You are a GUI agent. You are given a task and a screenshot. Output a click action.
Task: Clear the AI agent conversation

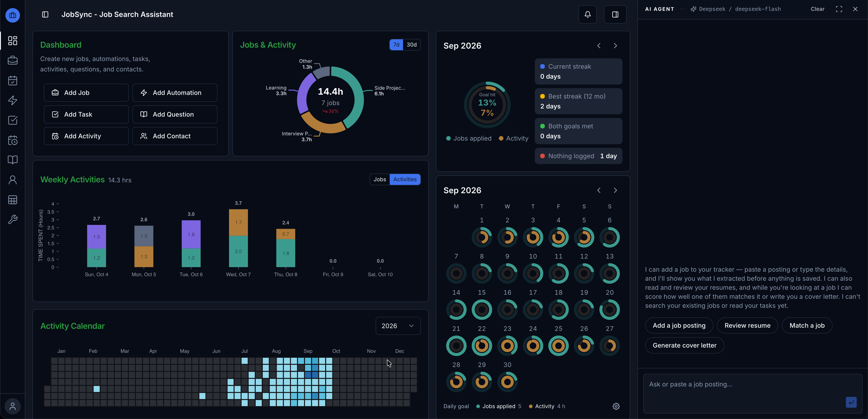click(x=817, y=9)
